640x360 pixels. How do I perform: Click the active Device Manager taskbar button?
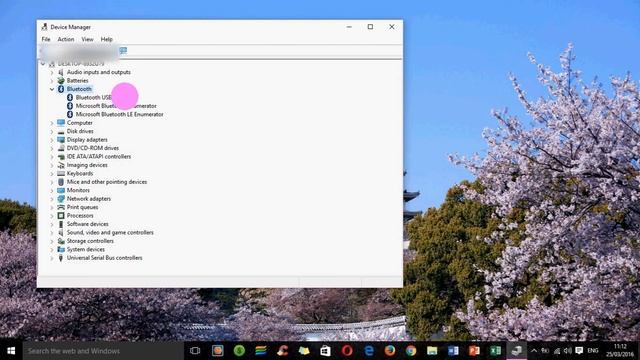click(517, 351)
